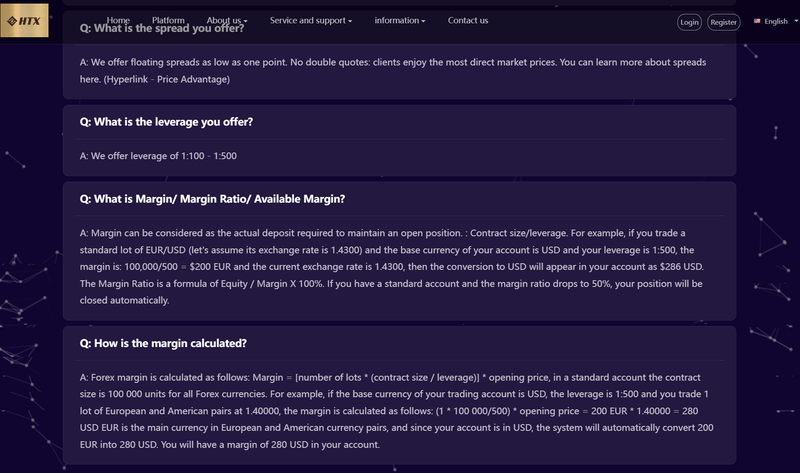Click the Margin definition answer paragraph
The width and height of the screenshot is (800, 473).
(392, 266)
